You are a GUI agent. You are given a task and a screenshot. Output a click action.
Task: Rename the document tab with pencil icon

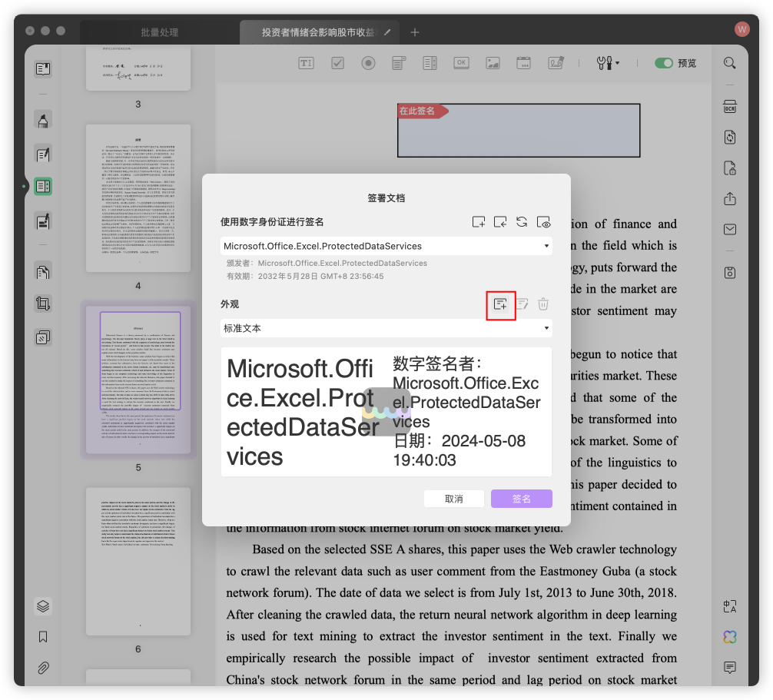pos(387,32)
